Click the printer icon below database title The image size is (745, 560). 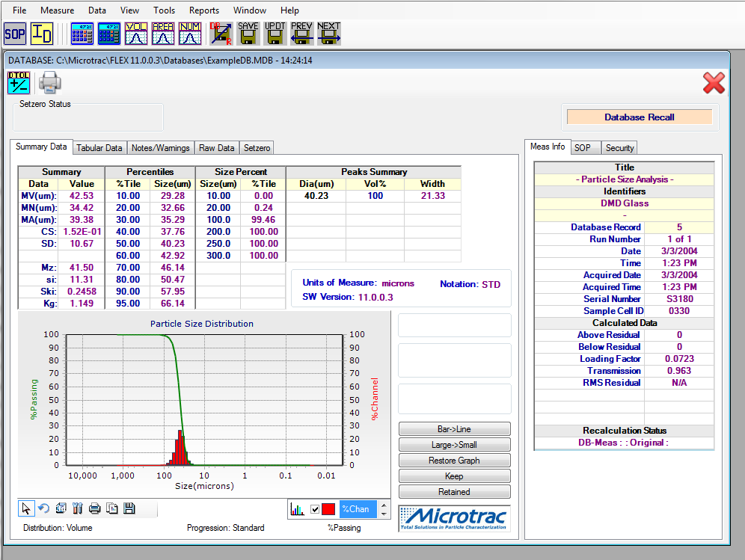(50, 83)
